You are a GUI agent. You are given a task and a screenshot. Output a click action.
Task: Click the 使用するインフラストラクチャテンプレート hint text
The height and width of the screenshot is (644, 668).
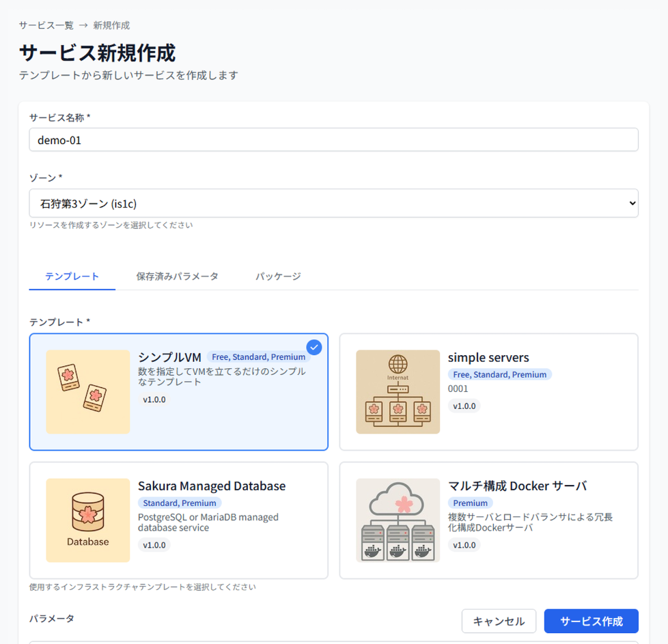pyautogui.click(x=142, y=587)
